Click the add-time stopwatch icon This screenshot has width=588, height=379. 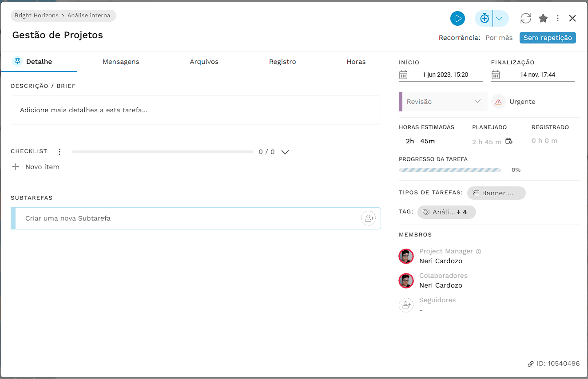485,18
